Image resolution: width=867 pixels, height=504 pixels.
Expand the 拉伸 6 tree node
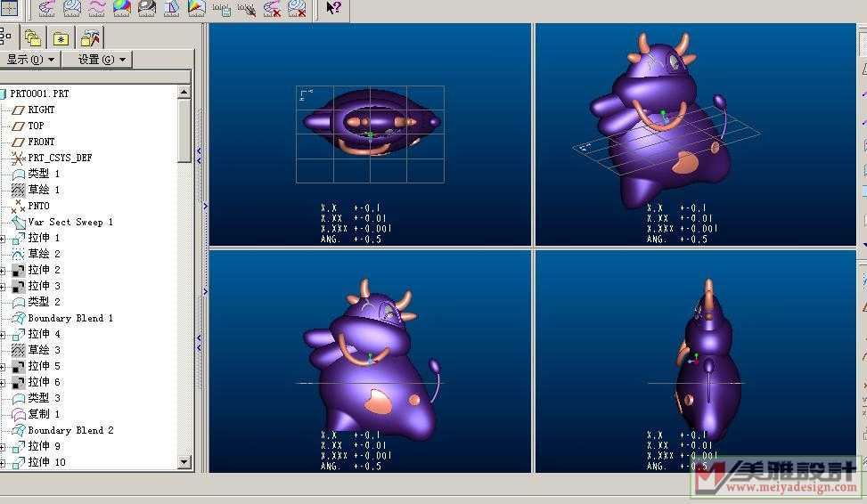click(3, 383)
